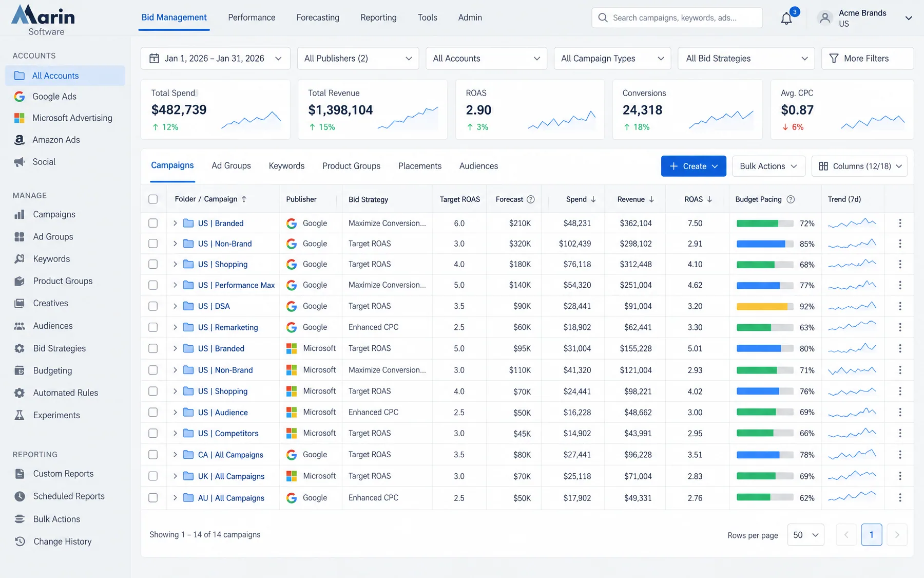Open Reporting menu

pyautogui.click(x=378, y=17)
